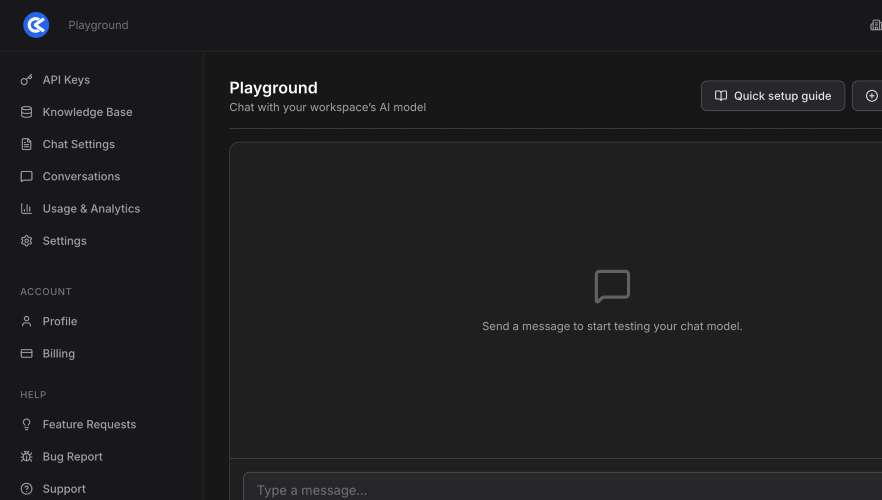Click the building workspace icon in top bar
Image resolution: width=882 pixels, height=500 pixels.
point(876,25)
